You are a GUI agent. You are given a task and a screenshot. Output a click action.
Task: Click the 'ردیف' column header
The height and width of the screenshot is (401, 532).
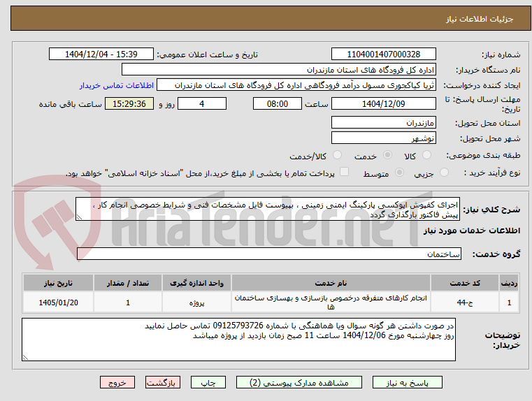[509, 283]
